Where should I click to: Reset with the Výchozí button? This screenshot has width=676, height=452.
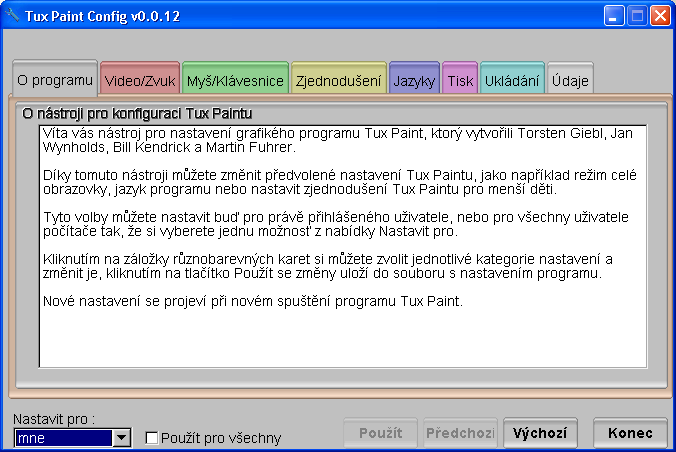coord(540,433)
